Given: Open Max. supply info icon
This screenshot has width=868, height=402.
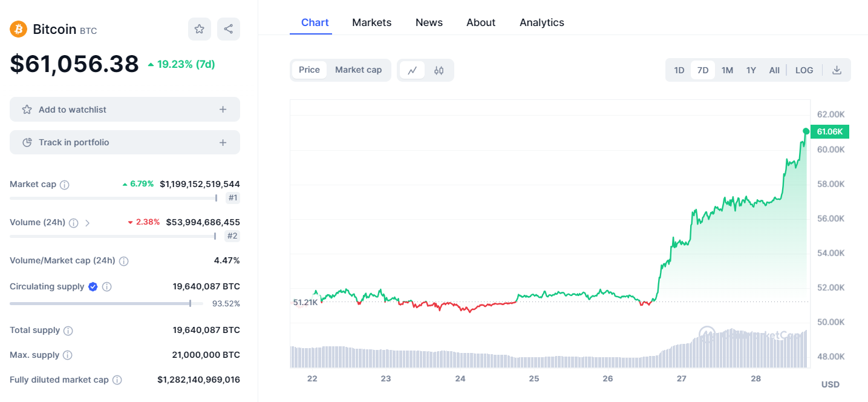Looking at the screenshot, I should click(x=68, y=355).
